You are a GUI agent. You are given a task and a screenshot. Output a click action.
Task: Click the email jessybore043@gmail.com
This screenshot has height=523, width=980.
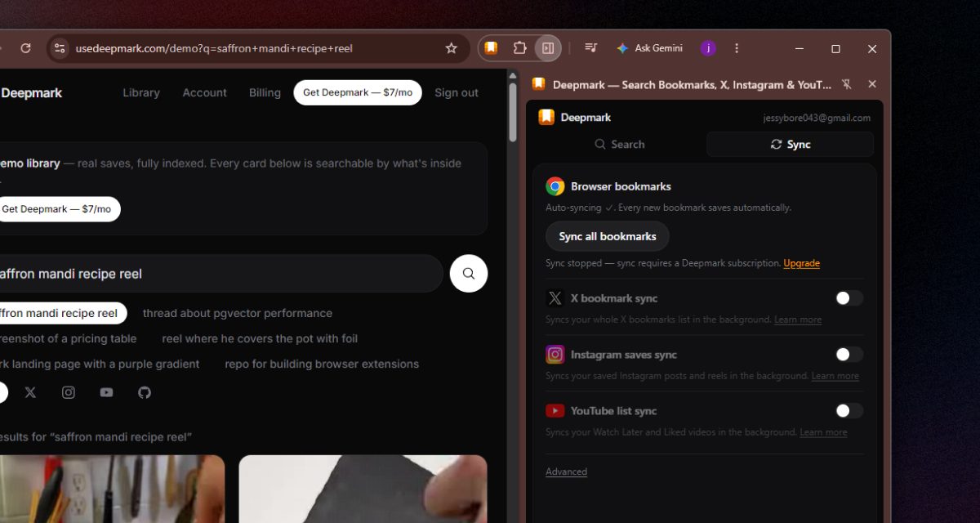coord(817,118)
